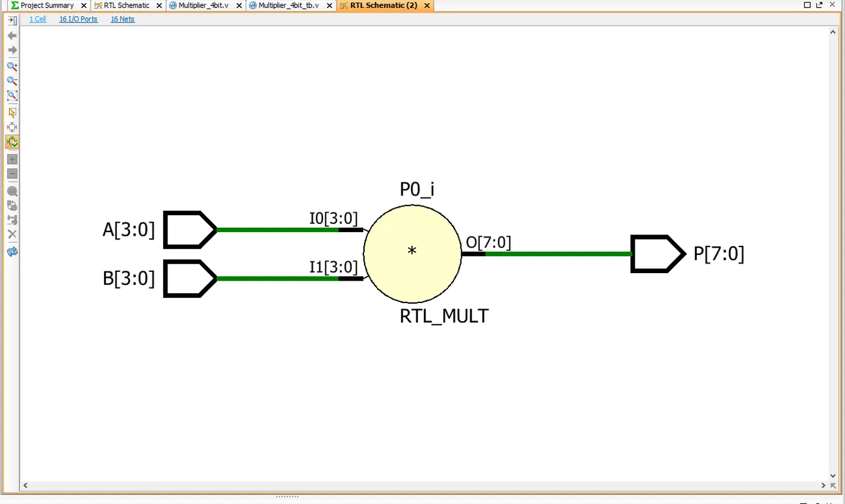This screenshot has height=504, width=845.
Task: Toggle the Autofit Selection option
Action: (x=12, y=142)
